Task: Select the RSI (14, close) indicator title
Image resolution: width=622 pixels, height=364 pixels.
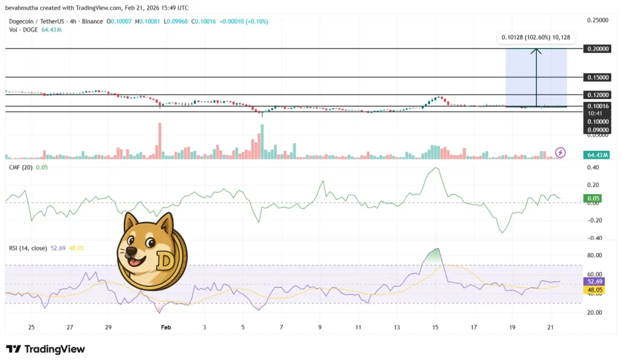Action: click(29, 248)
